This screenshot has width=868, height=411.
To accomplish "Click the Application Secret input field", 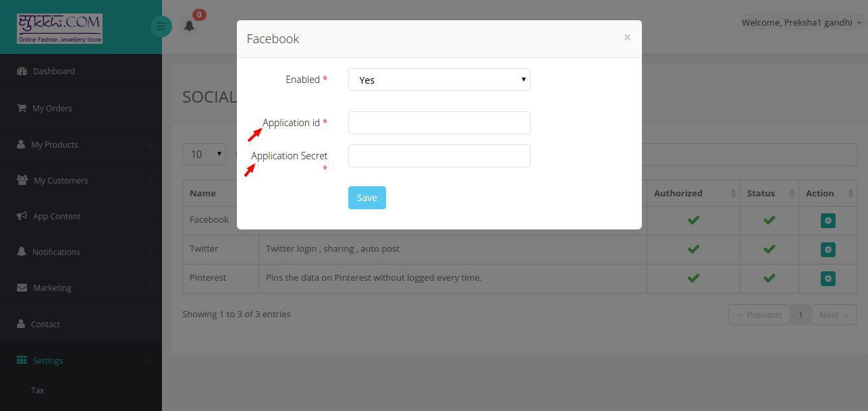I will pos(439,156).
